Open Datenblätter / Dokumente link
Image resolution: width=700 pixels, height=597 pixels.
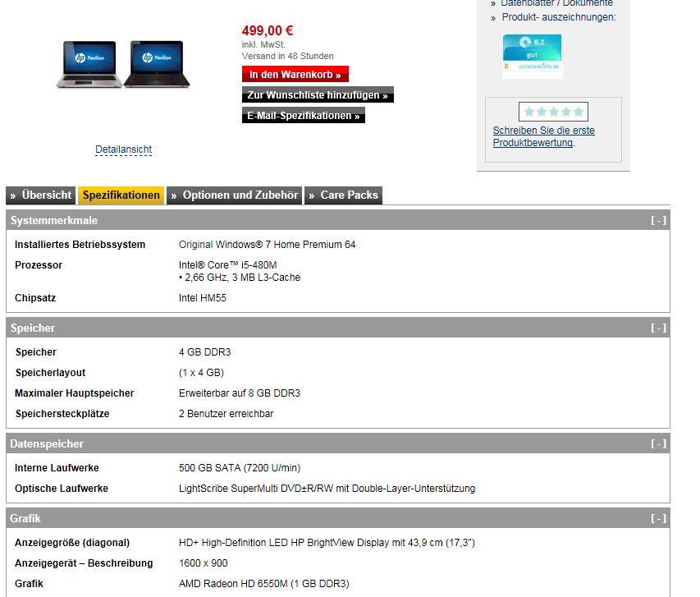[556, 3]
